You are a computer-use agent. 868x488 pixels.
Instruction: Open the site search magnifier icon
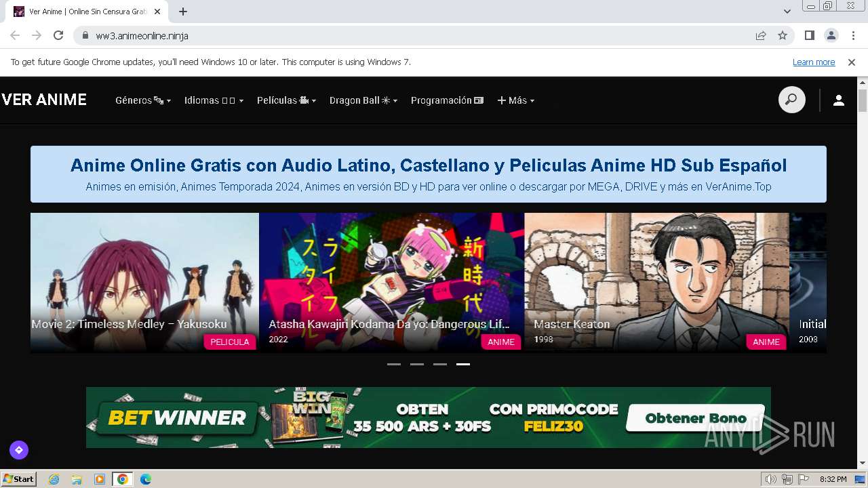(x=791, y=100)
